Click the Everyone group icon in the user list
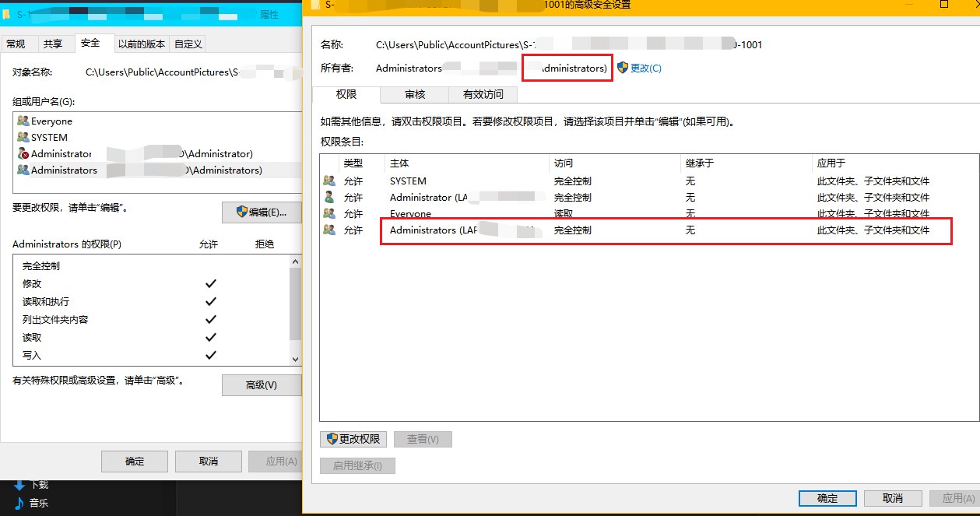This screenshot has height=516, width=980. [23, 121]
